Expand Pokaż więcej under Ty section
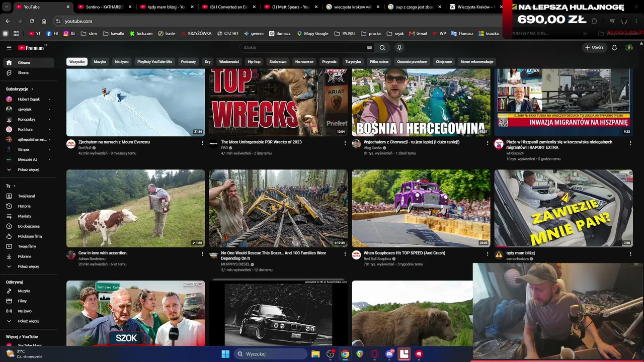This screenshot has width=644, height=362. 28,266
